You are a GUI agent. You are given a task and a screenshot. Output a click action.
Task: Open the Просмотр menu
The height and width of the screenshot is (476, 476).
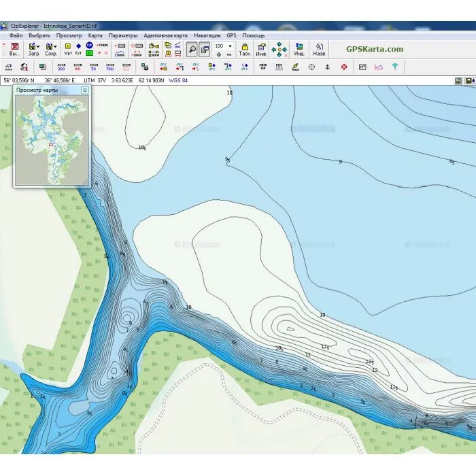pos(69,35)
